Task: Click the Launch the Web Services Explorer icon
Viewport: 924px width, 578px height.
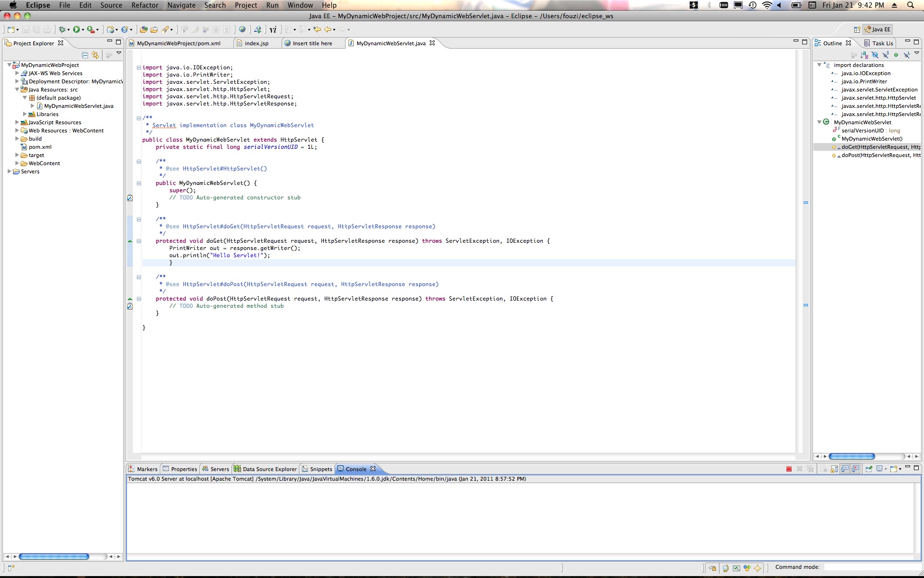Action: point(257,29)
